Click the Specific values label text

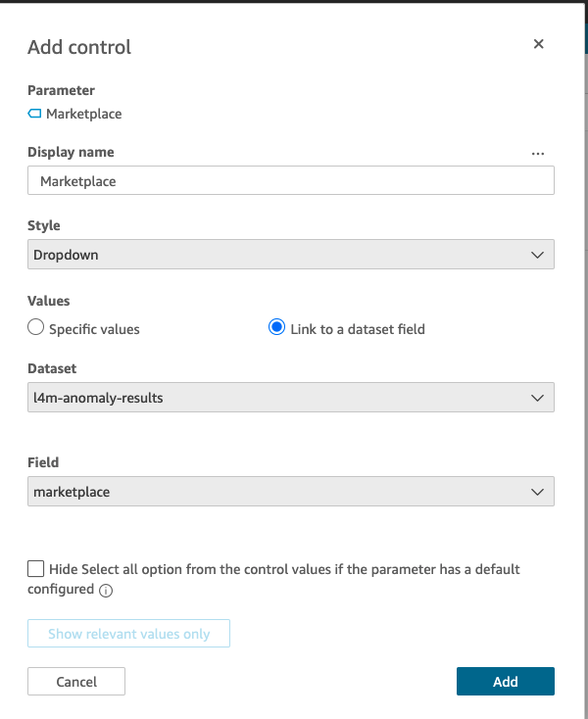tap(94, 329)
